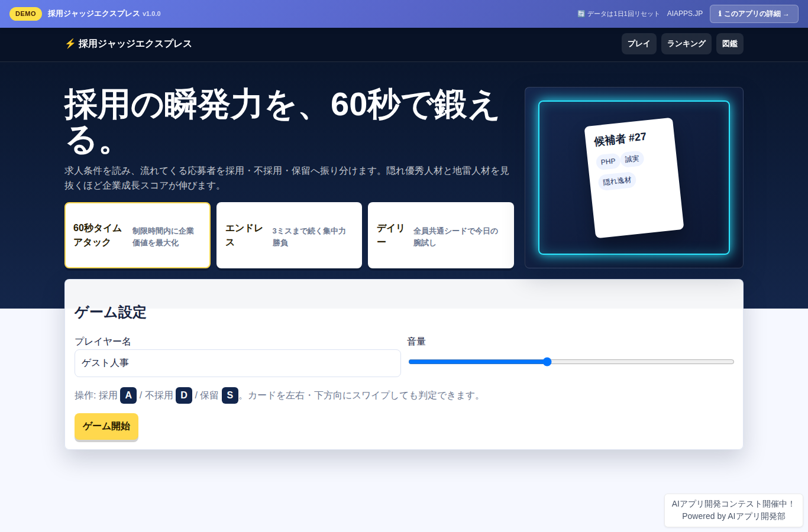The image size is (808, 532).
Task: Open the 図鑑 tab
Action: click(x=730, y=44)
